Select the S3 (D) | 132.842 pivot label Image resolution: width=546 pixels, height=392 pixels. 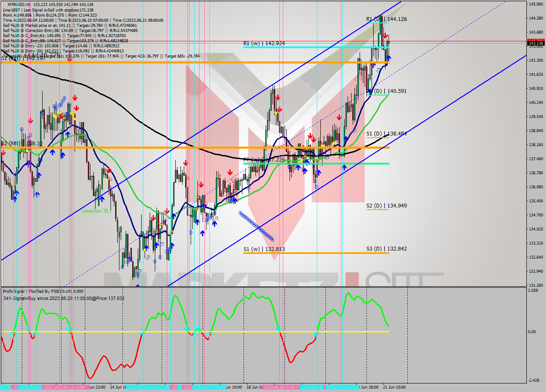[386, 248]
